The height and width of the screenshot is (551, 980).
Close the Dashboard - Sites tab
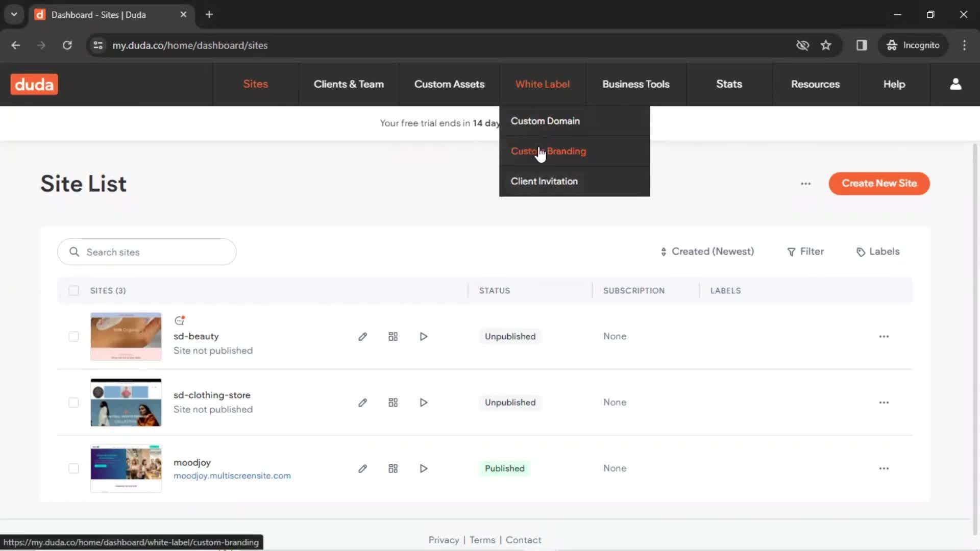click(183, 14)
